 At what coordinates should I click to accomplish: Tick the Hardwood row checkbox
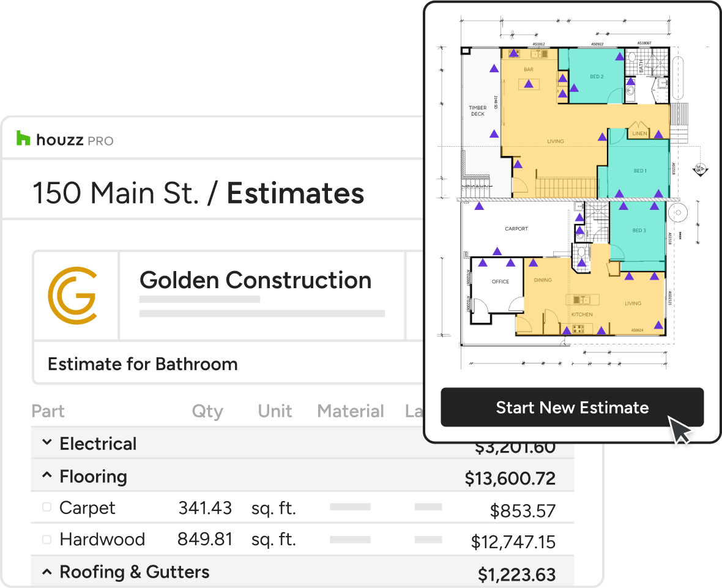click(47, 539)
